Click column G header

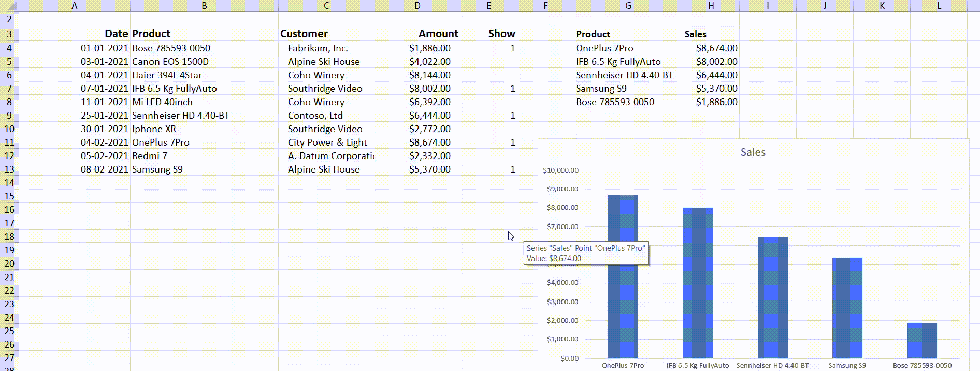pyautogui.click(x=628, y=6)
